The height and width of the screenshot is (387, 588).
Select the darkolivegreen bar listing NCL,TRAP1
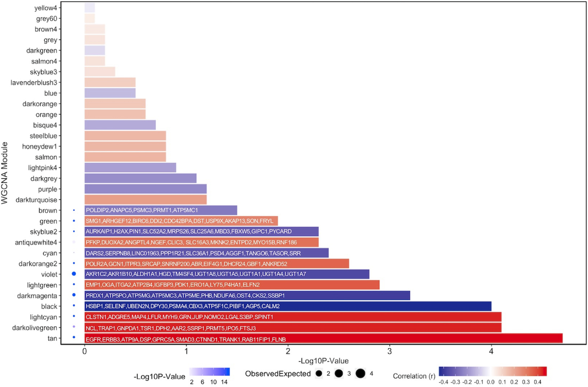pyautogui.click(x=293, y=328)
